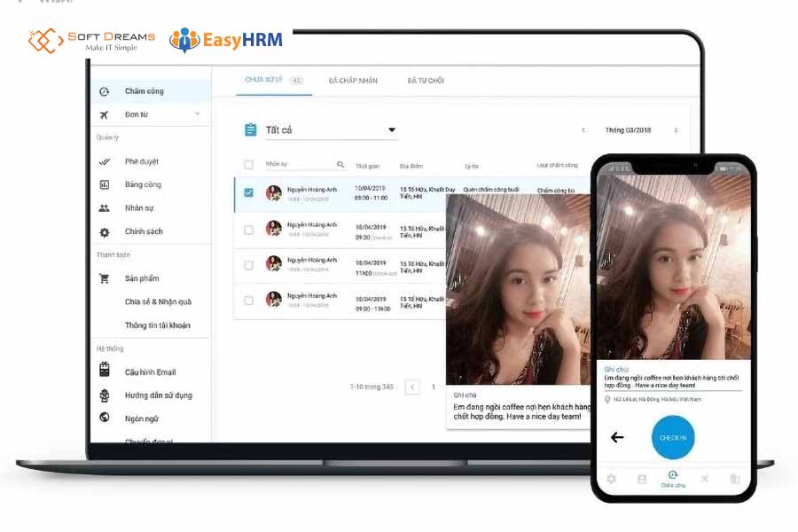The width and height of the screenshot is (798, 532).
Task: Tap the location pin icon on phone
Action: (x=607, y=400)
